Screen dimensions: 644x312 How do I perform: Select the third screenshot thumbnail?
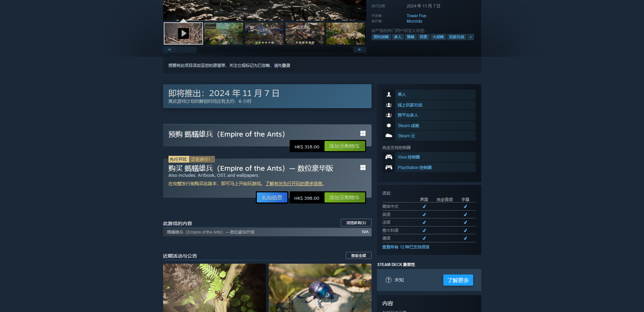(264, 33)
